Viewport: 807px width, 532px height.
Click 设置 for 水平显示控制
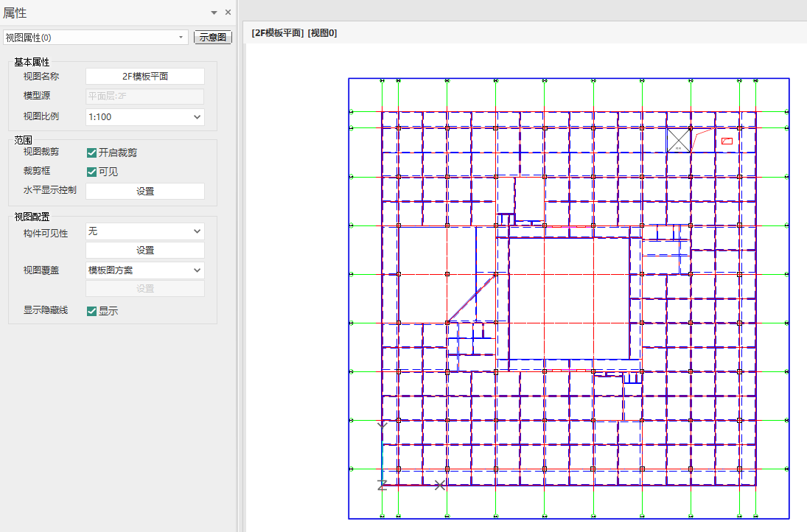click(x=145, y=191)
